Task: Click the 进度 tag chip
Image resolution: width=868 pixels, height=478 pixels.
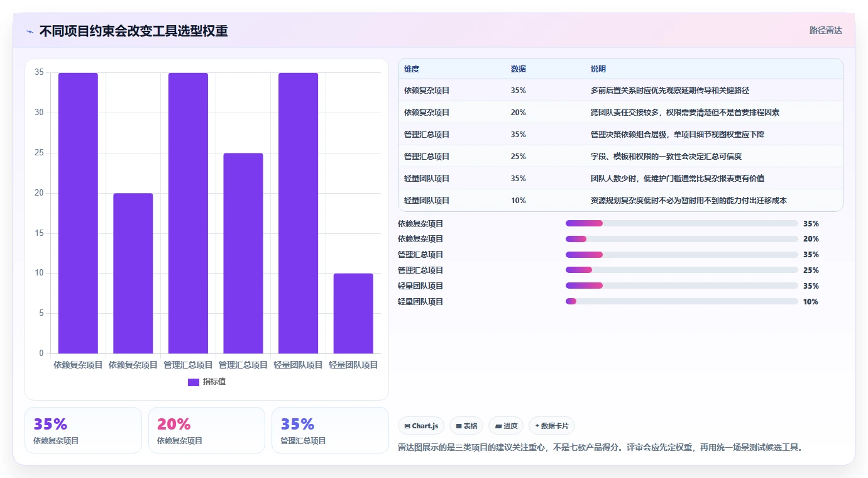Action: [x=506, y=426]
